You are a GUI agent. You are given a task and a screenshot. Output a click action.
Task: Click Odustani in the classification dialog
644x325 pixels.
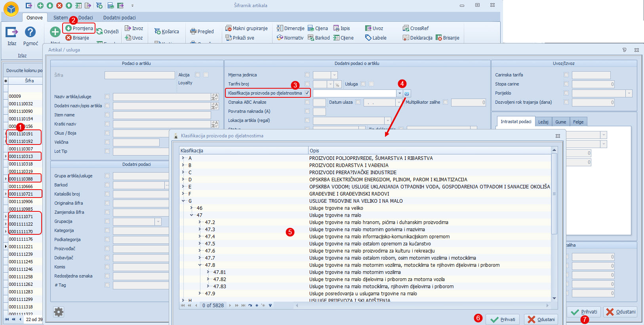tap(541, 319)
